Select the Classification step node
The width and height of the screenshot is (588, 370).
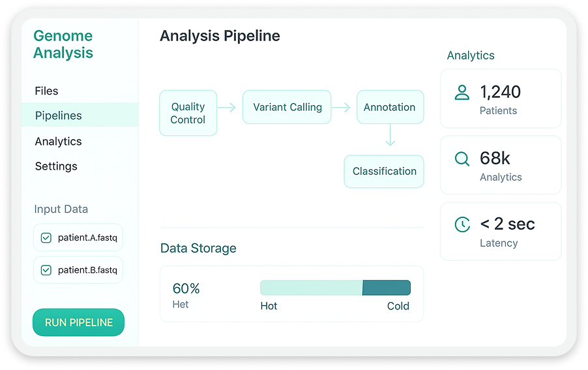point(384,171)
